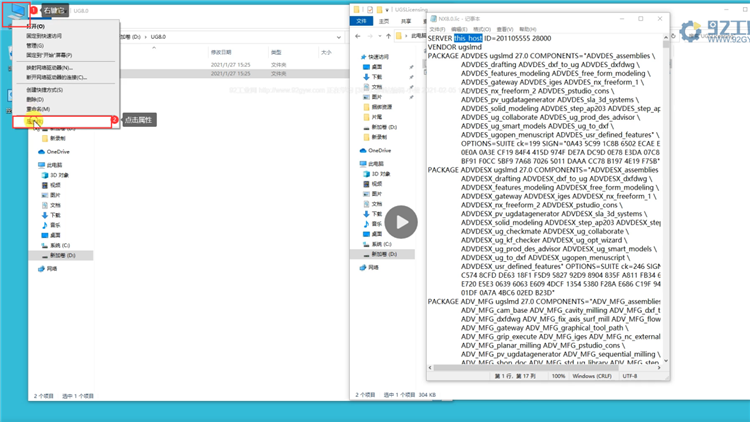Viewport: 750px width, 422px height.
Task: Sort by 大小 column in UG8.0 Explorer
Action: [x=326, y=52]
